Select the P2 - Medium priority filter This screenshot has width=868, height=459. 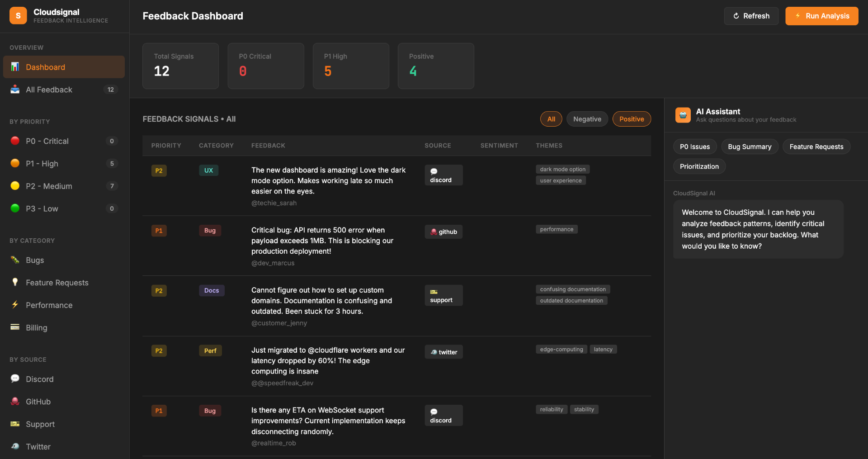[64, 186]
